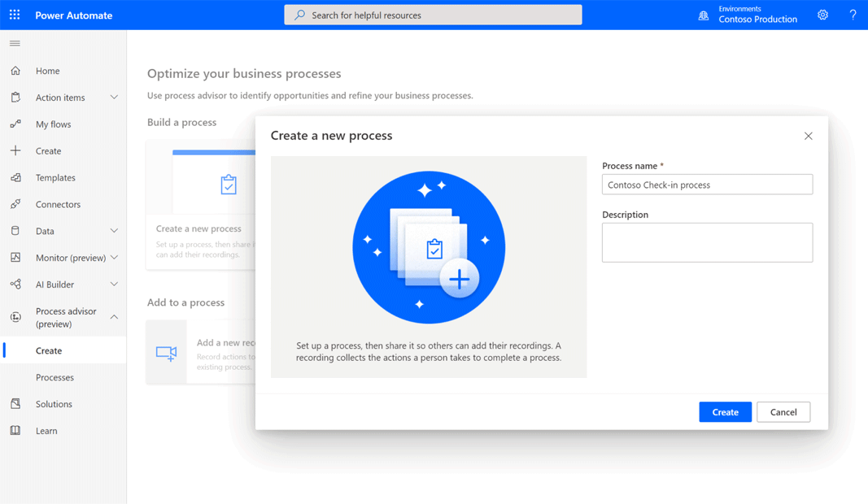Click the Search for helpful resources box

coord(433,15)
